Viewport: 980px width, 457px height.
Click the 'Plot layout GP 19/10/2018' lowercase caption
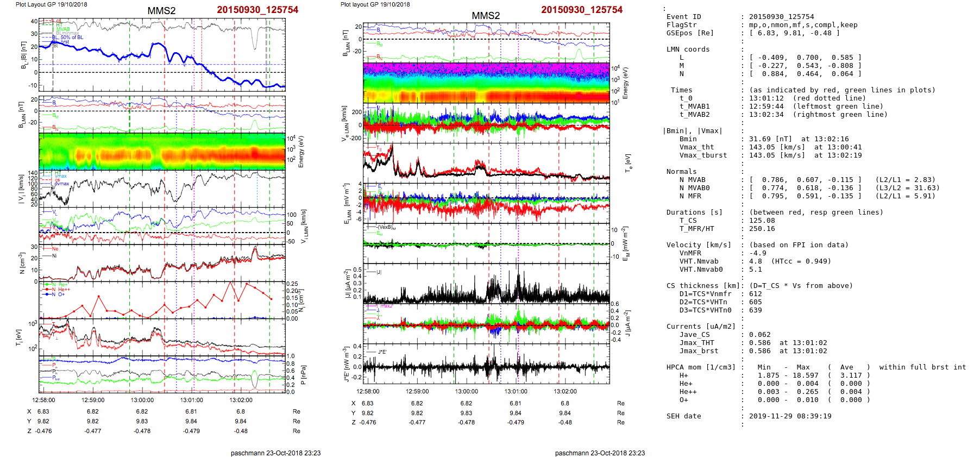click(x=375, y=4)
